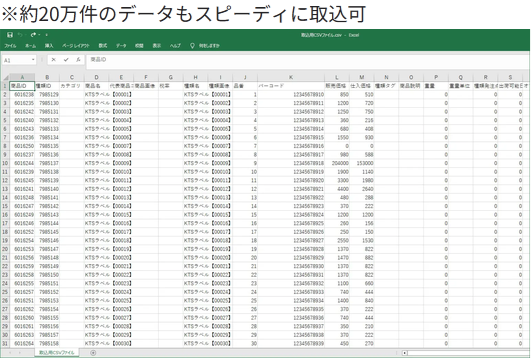The height and width of the screenshot is (362, 532).
Task: Click the next-sheet navigation arrow
Action: [x=20, y=353]
